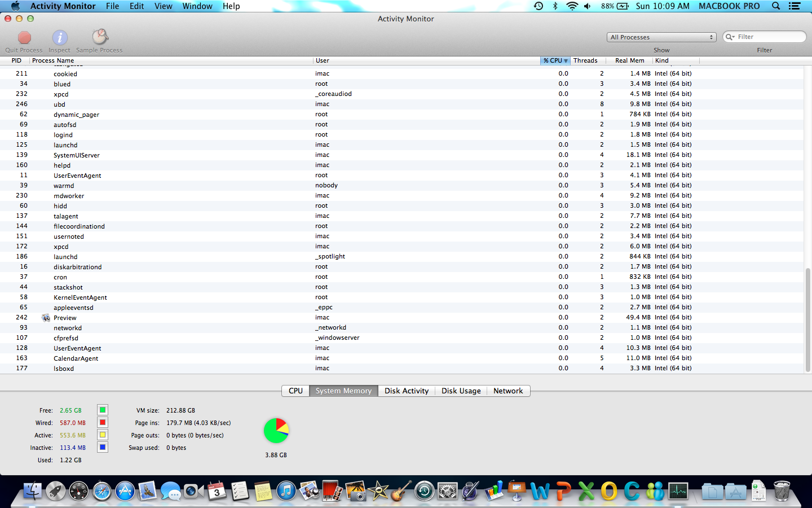
Task: Click the volume speaker icon in the menu bar
Action: pos(588,6)
